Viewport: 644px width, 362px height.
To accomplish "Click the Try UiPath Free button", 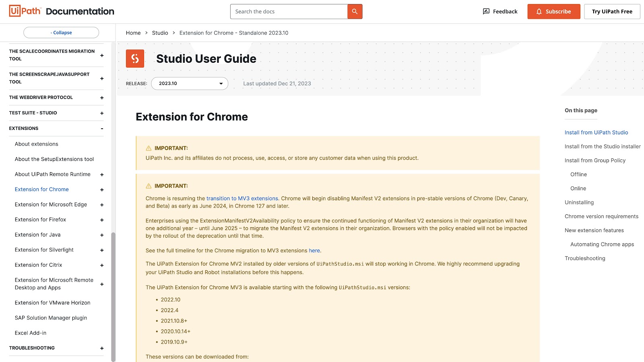I will click(x=612, y=11).
